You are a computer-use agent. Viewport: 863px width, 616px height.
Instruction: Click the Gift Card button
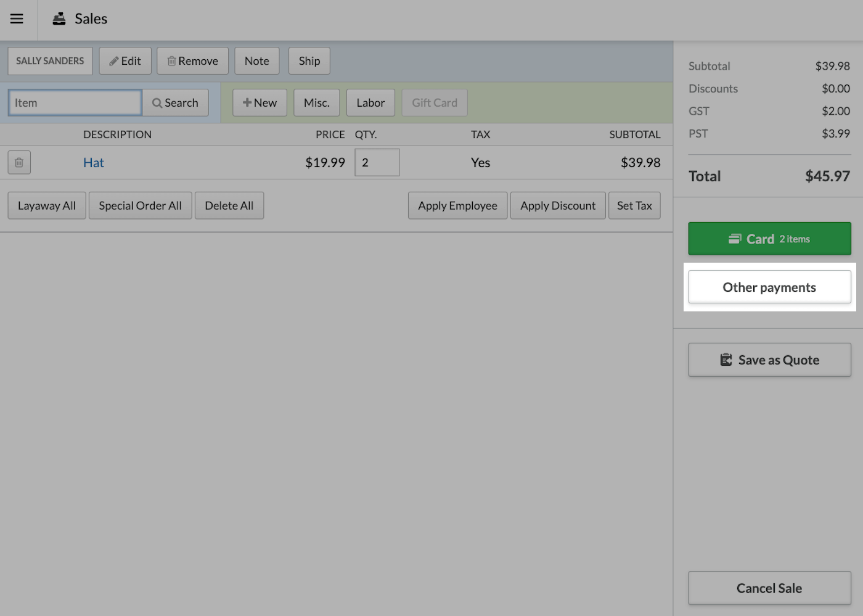(435, 103)
